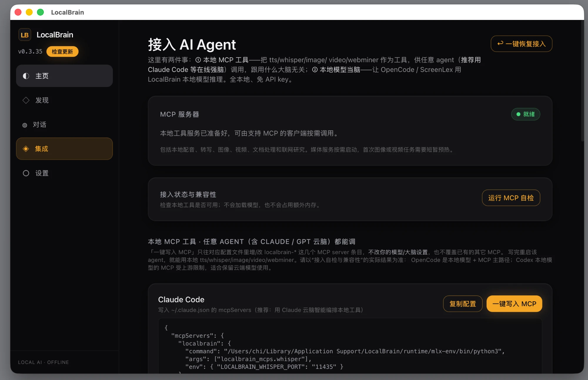588x380 pixels.
Task: Click the 接入 AI Agent page heading
Action: tap(192, 45)
